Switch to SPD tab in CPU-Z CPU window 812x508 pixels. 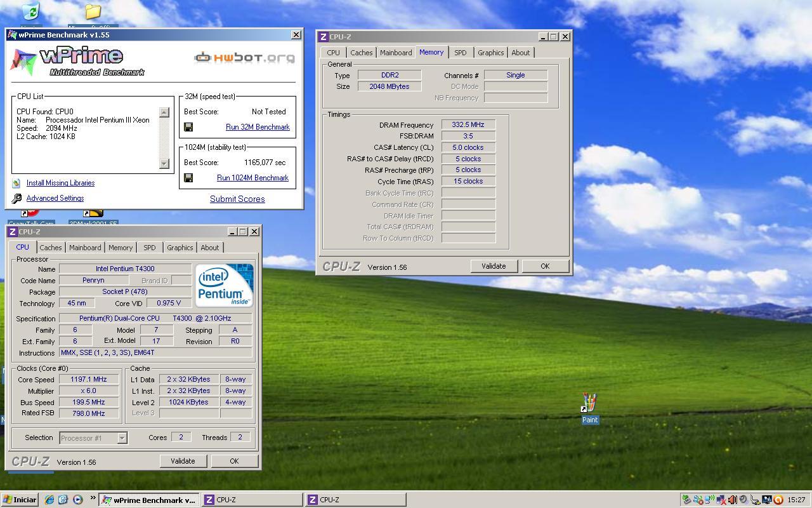coord(149,248)
